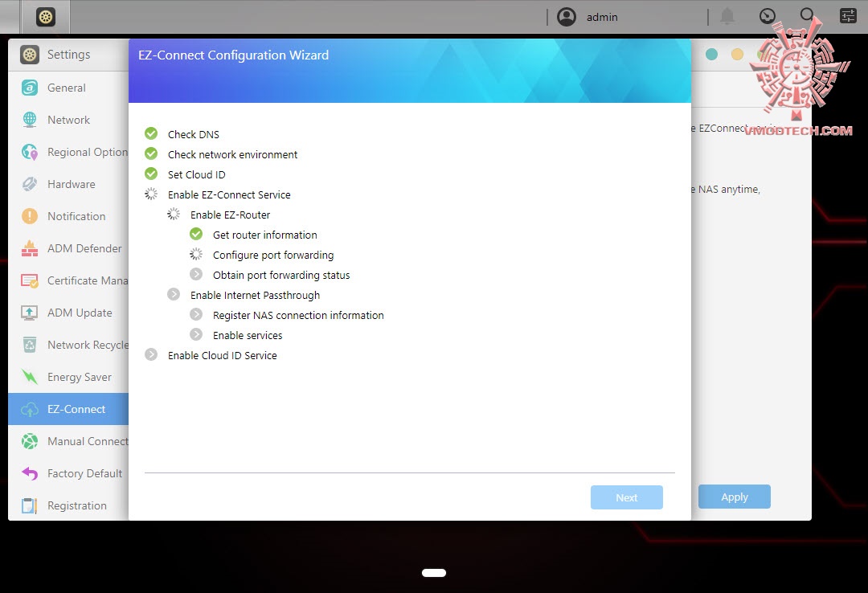This screenshot has width=868, height=593.
Task: Select ADM Defender in the sidebar
Action: pos(68,248)
